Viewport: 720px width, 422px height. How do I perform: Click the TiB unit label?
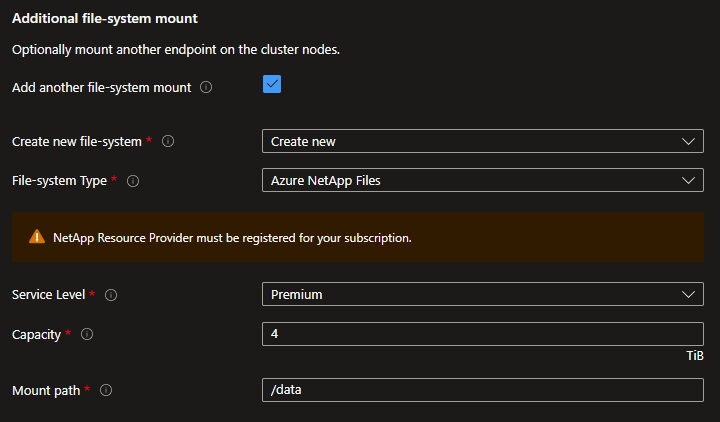695,356
